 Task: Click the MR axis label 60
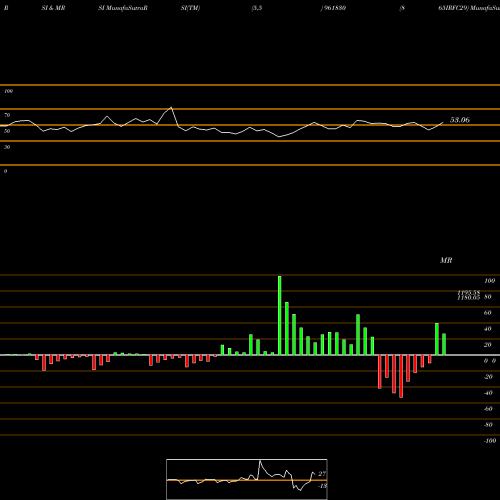tap(488, 313)
